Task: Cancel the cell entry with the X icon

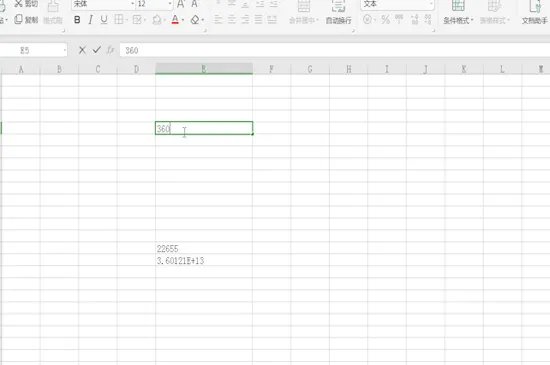Action: tap(82, 50)
